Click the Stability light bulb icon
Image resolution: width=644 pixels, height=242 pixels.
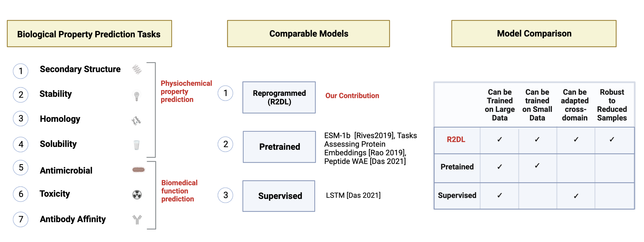[x=137, y=96]
